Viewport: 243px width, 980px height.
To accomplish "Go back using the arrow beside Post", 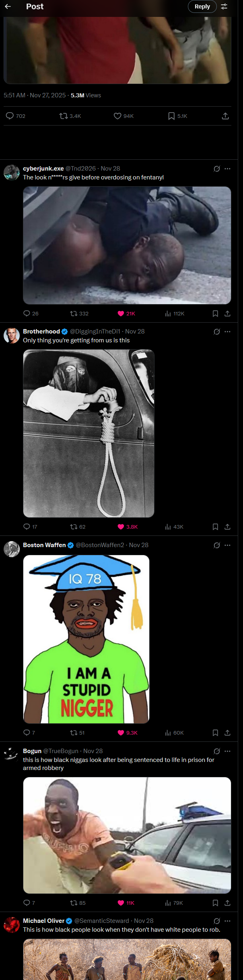I will [8, 6].
